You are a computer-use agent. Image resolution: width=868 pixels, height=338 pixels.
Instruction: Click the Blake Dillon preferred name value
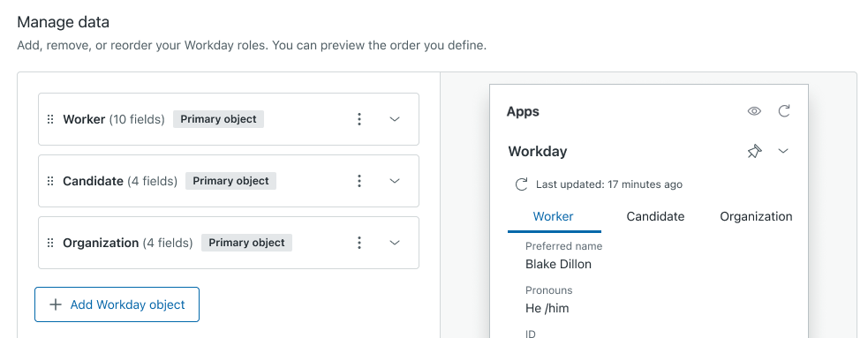(559, 265)
